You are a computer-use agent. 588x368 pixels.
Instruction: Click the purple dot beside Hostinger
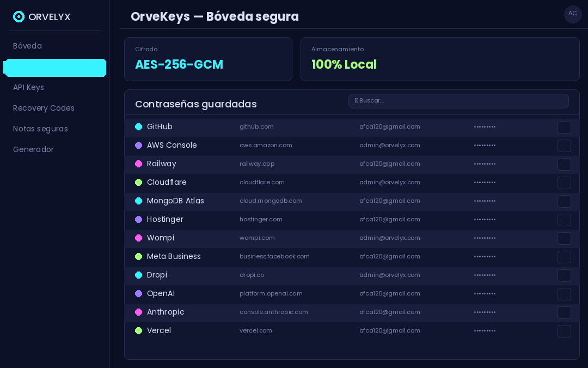point(138,219)
